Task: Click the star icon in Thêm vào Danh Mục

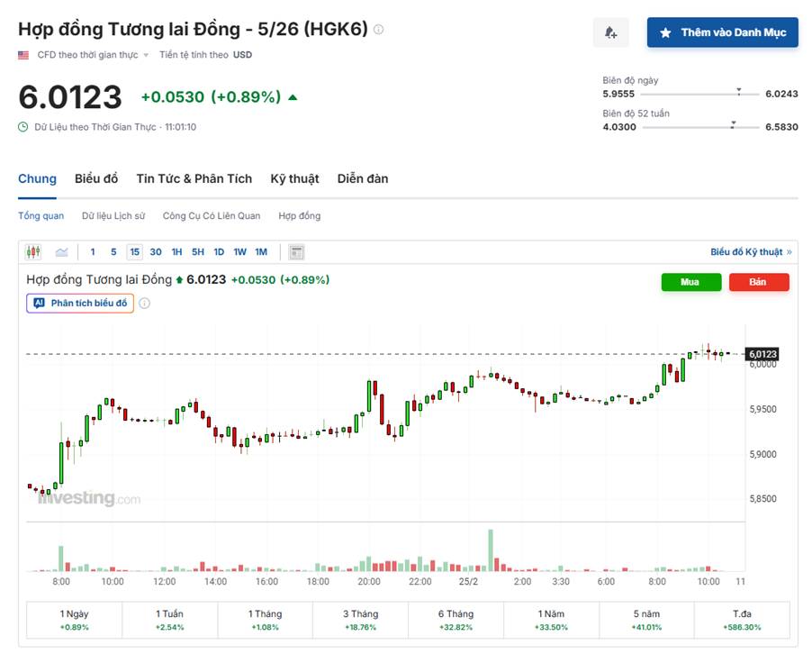Action: coord(664,32)
